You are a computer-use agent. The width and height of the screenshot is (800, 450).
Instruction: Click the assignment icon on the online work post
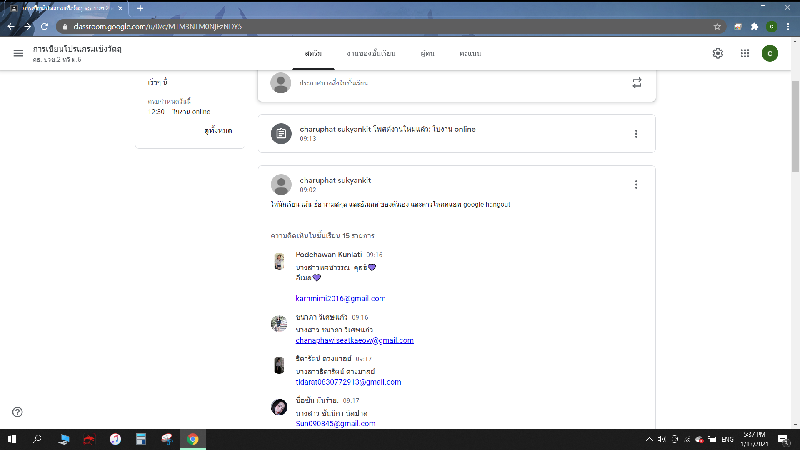click(x=281, y=133)
